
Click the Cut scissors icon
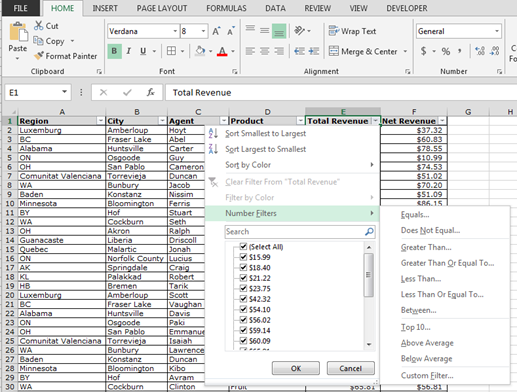click(39, 26)
